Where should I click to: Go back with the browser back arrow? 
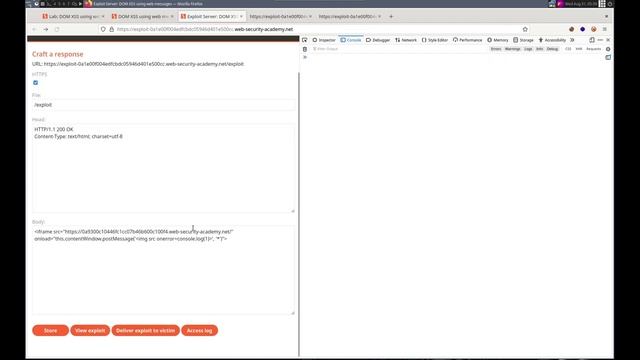pyautogui.click(x=34, y=29)
